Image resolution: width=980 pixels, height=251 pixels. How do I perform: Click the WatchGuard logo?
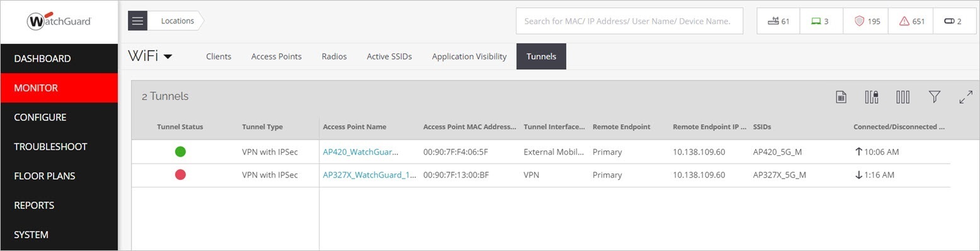(59, 21)
